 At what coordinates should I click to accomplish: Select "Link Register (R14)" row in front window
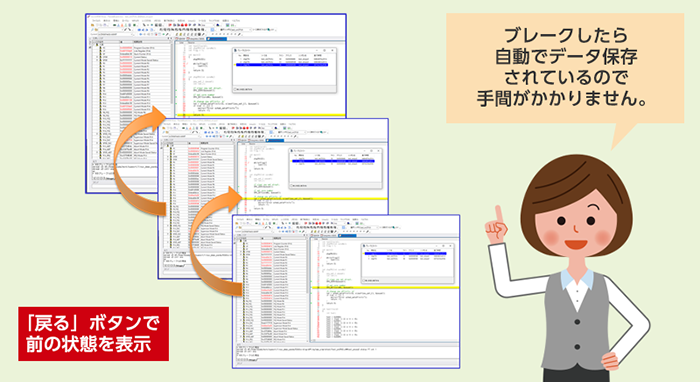coord(271,246)
